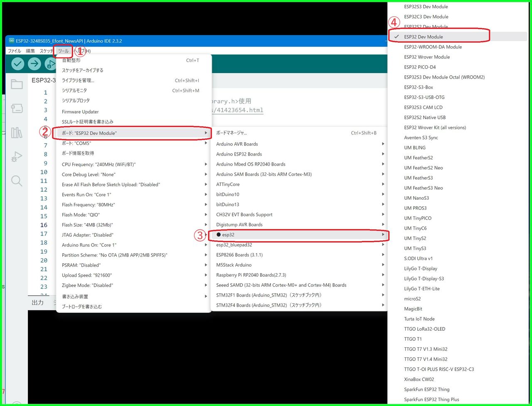Close the ツール menu in the menu bar
This screenshot has width=532, height=406.
pos(64,51)
